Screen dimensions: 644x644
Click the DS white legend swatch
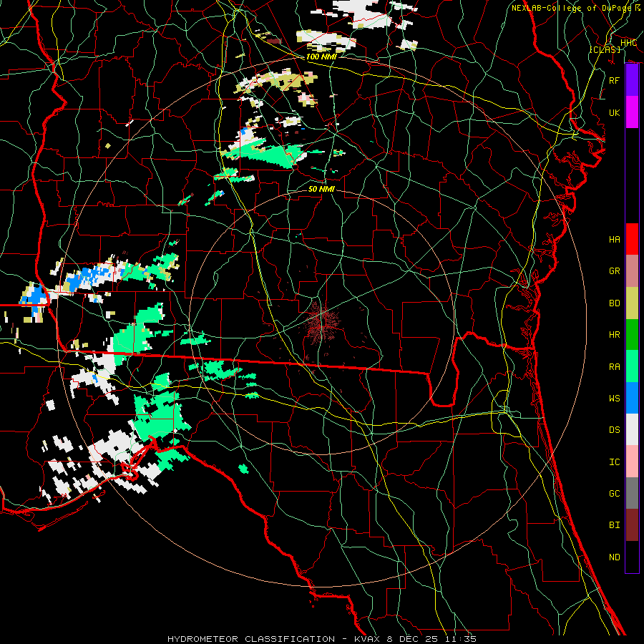[632, 429]
